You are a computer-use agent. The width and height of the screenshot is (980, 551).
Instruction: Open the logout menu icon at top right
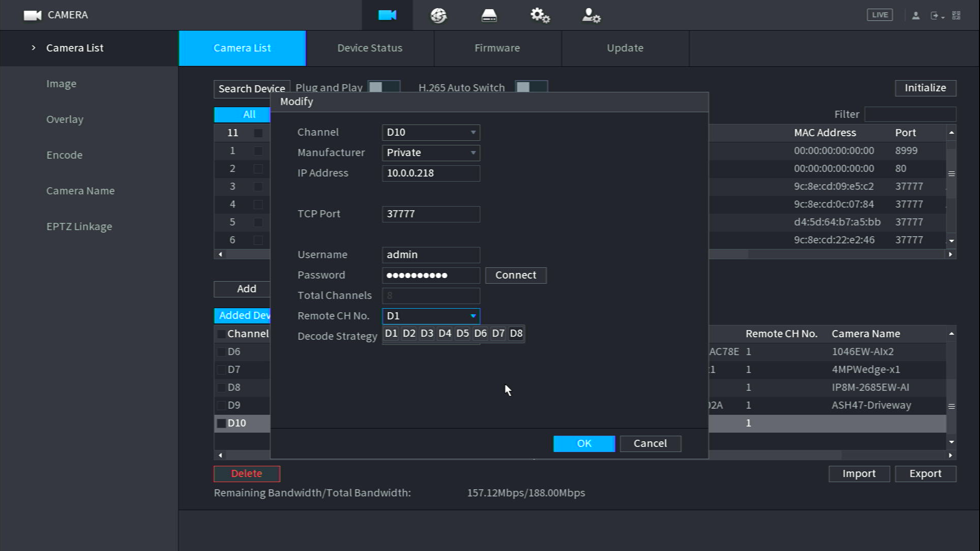click(937, 15)
